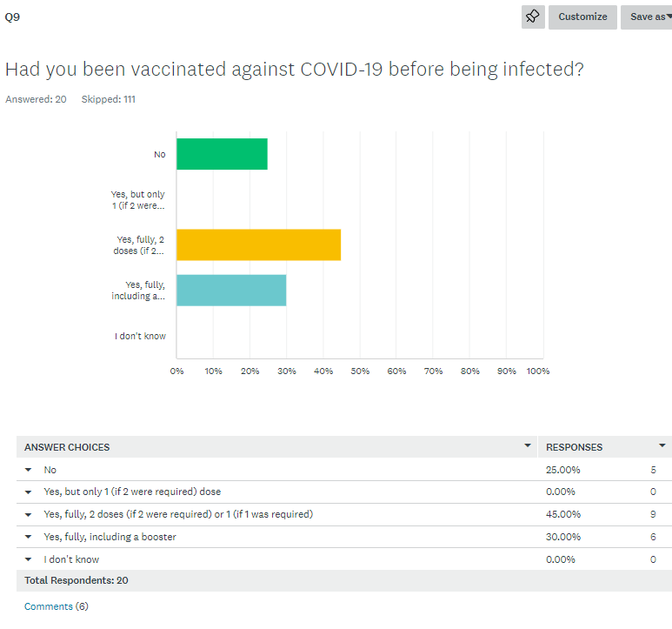The height and width of the screenshot is (629, 672).
Task: Click the pin icon next to Customize
Action: click(533, 17)
